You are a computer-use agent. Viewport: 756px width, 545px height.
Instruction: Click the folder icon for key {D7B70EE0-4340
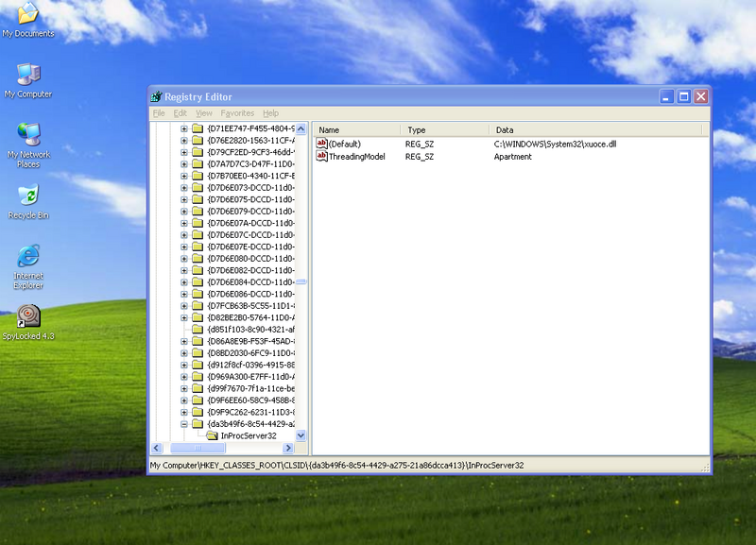198,176
